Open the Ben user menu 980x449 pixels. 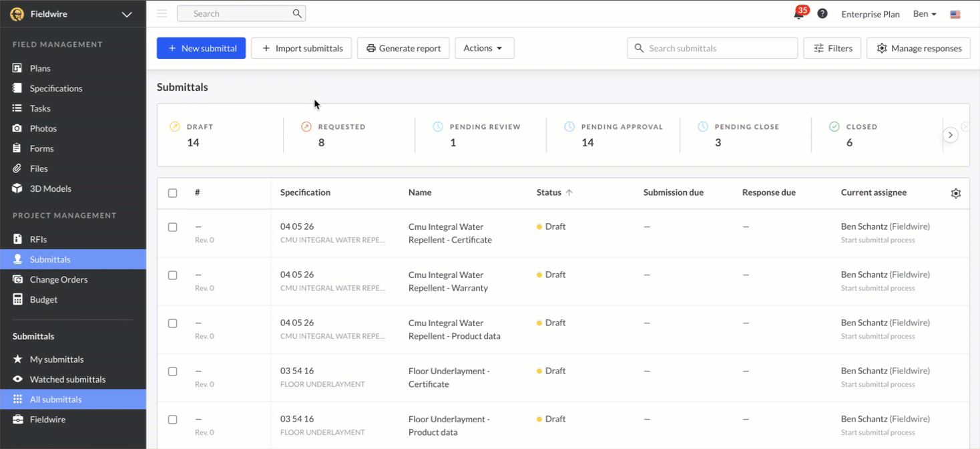click(x=924, y=14)
